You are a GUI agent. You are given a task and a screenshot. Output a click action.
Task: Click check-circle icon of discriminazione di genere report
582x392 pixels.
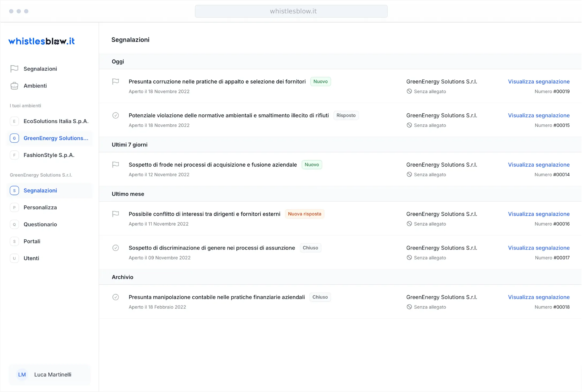click(x=115, y=248)
